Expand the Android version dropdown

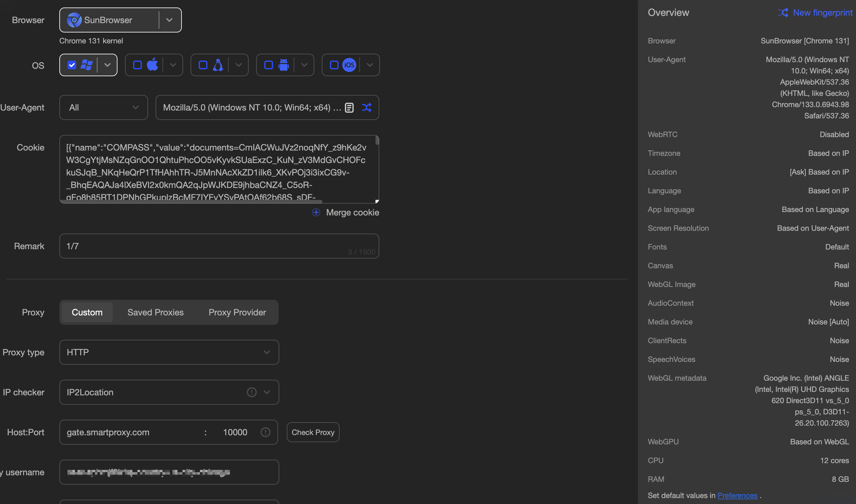(x=304, y=65)
